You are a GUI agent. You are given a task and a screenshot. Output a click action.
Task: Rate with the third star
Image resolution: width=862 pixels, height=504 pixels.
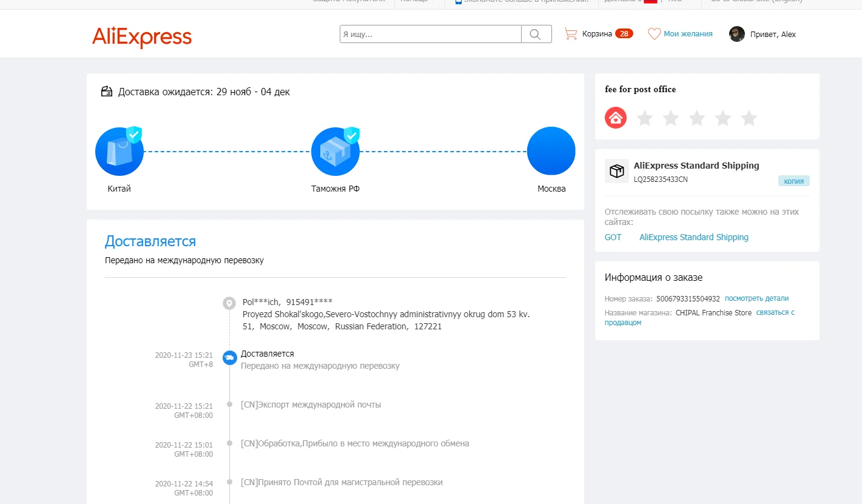click(x=696, y=118)
